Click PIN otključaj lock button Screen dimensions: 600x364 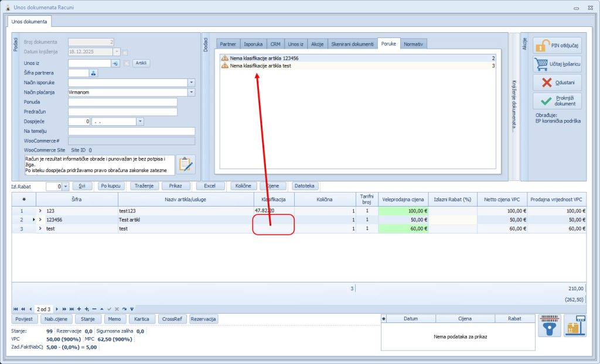pyautogui.click(x=557, y=46)
